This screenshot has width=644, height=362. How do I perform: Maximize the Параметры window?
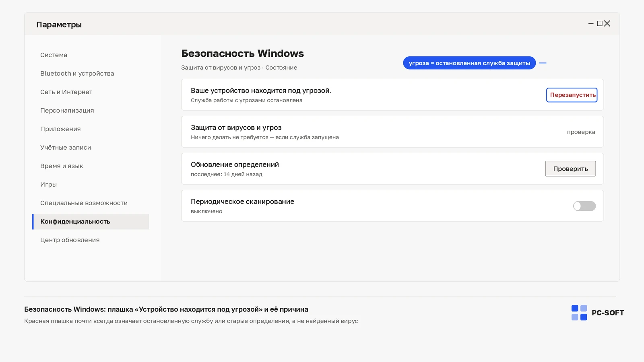click(x=600, y=24)
